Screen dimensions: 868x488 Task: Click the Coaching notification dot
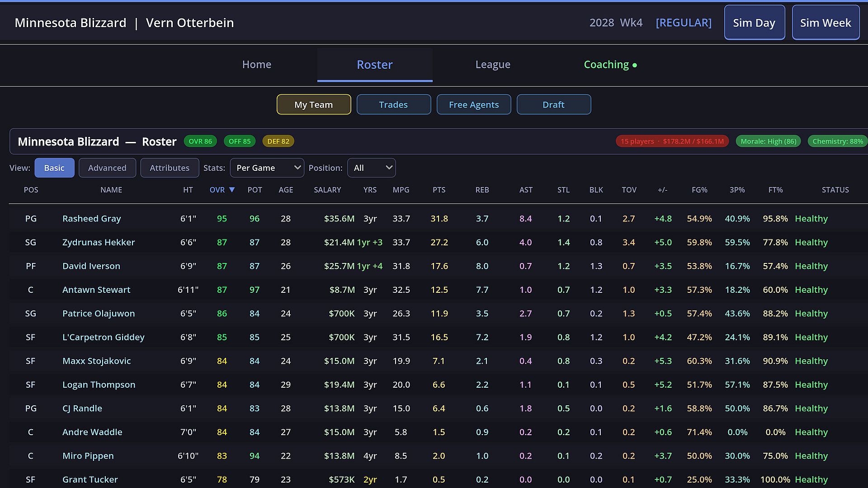[x=635, y=66]
